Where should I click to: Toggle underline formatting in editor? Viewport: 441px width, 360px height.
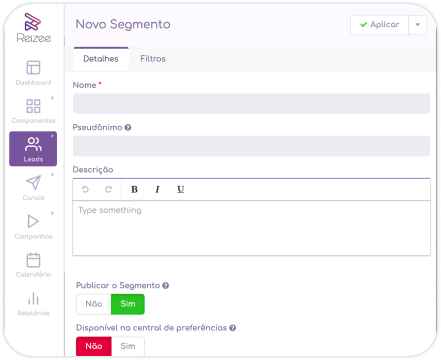click(180, 189)
